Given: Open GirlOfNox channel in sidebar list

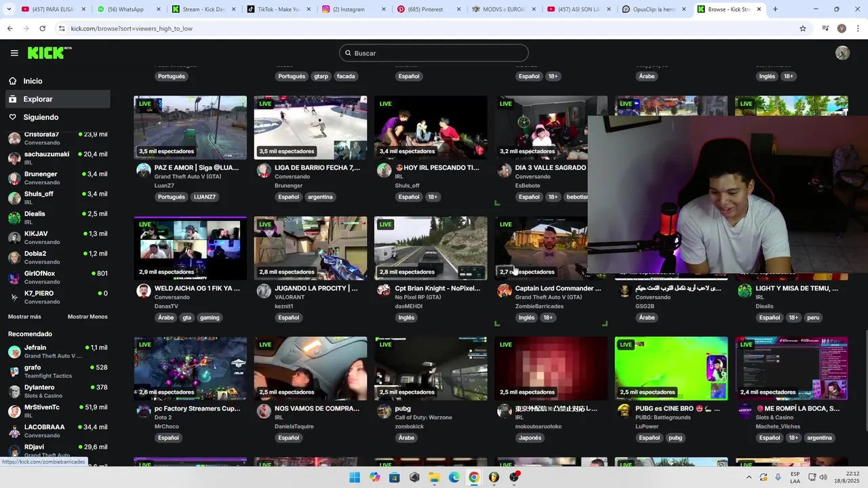Looking at the screenshot, I should 58,277.
